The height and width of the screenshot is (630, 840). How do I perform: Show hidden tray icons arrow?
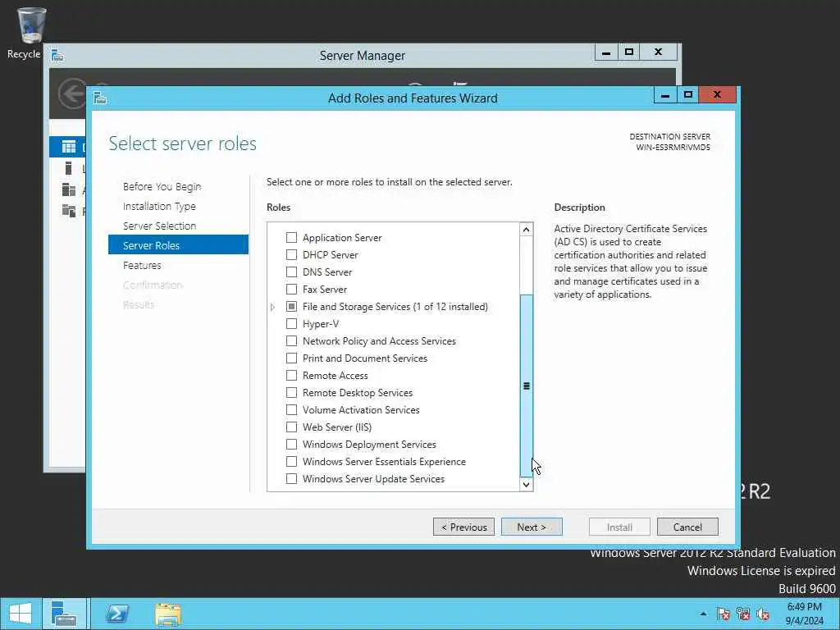click(703, 614)
